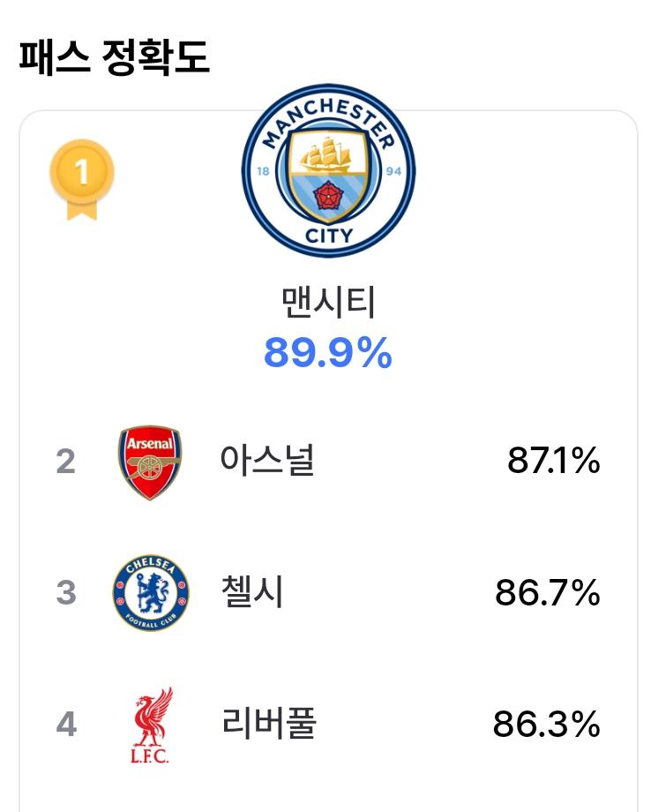Select the 맨시티 team name
The width and height of the screenshot is (651, 812).
click(x=328, y=302)
